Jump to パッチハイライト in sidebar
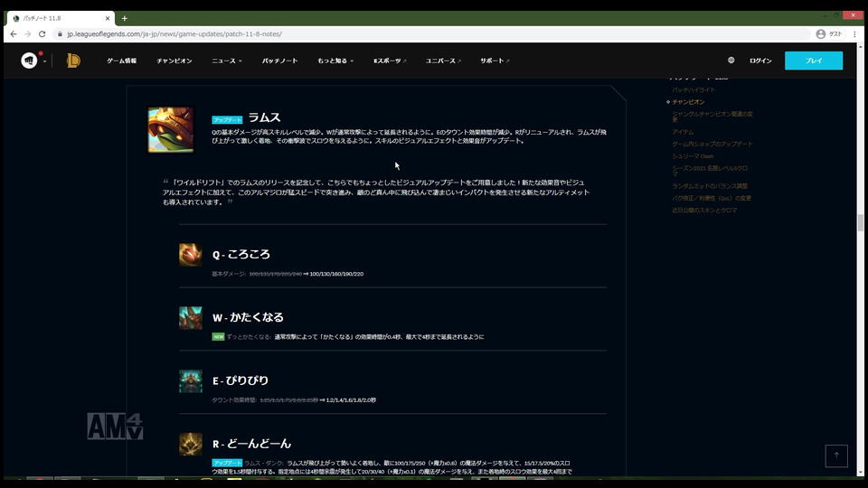 click(693, 89)
